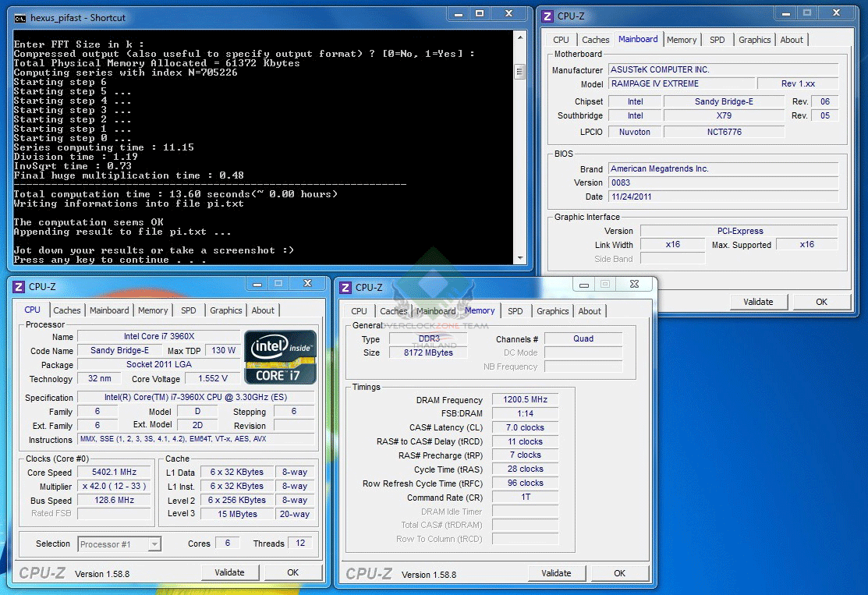The width and height of the screenshot is (868, 595).
Task: Click the Bus Speed value 128.6 MHz
Action: click(x=114, y=500)
